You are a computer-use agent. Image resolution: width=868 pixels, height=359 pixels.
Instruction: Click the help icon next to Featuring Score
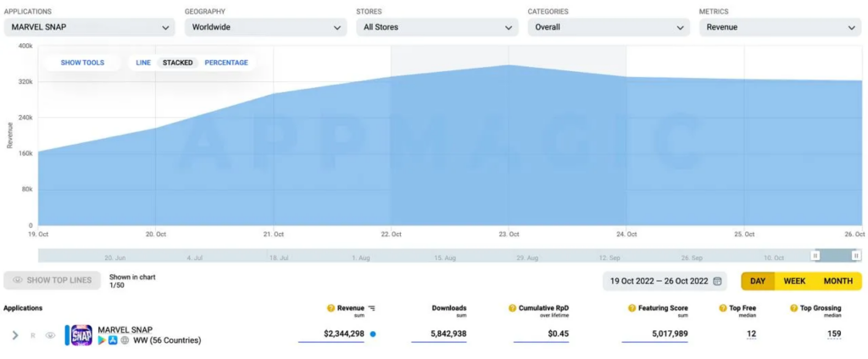632,308
